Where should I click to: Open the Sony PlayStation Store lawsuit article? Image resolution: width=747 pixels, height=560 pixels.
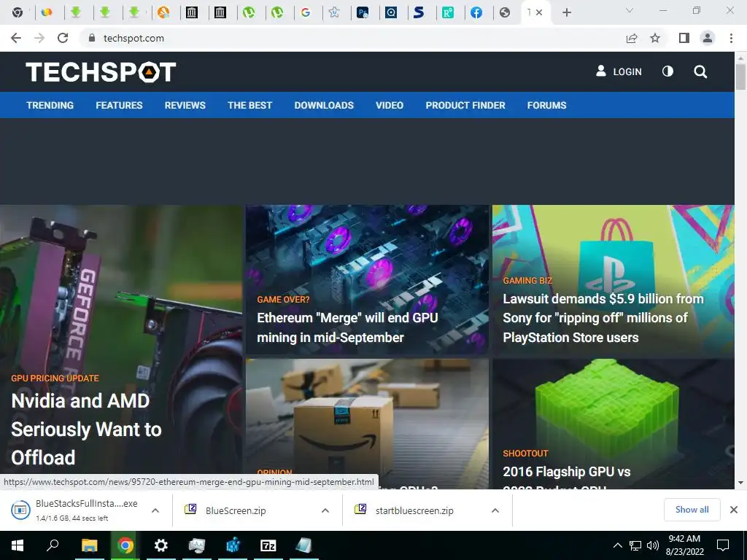[603, 318]
